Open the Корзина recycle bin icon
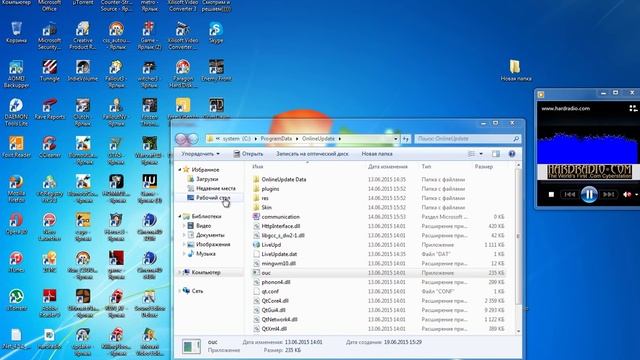 (16, 33)
